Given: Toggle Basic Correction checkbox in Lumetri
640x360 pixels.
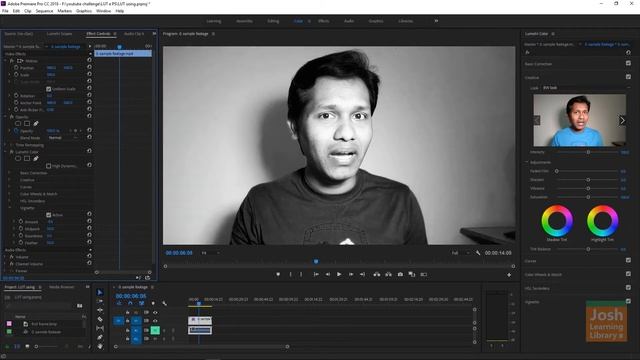Looking at the screenshot, I should tap(628, 63).
